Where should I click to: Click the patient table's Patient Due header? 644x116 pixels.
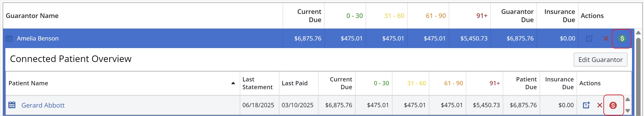526,83
